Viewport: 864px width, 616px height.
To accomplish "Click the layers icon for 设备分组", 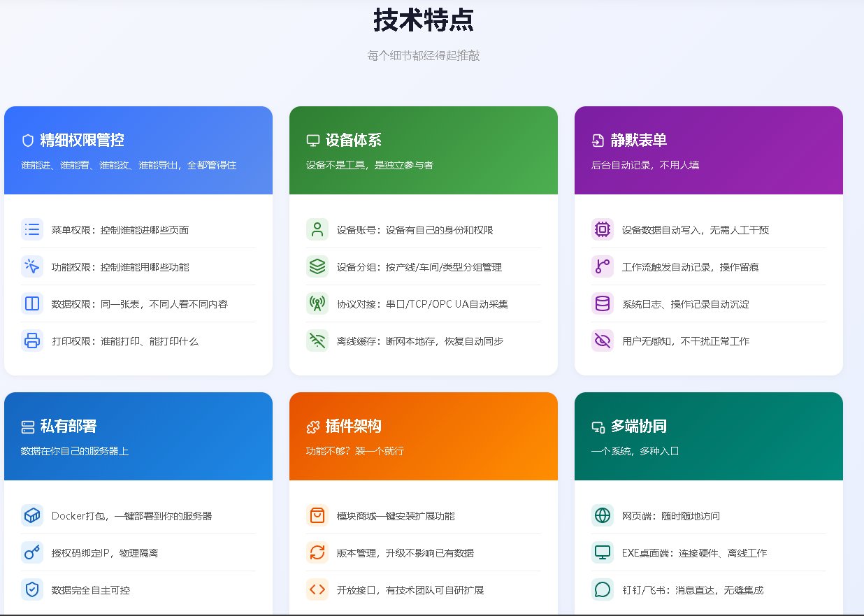I will (x=317, y=266).
